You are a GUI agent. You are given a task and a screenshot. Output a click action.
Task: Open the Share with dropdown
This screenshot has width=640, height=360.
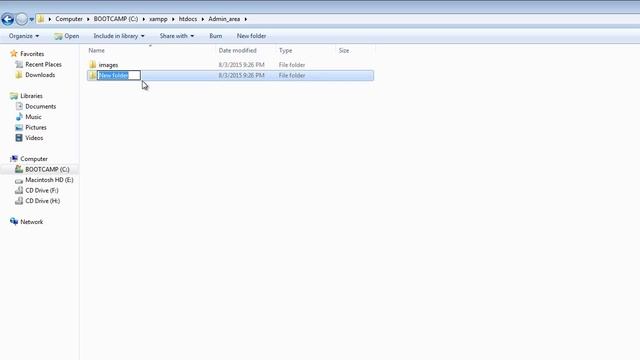click(177, 36)
